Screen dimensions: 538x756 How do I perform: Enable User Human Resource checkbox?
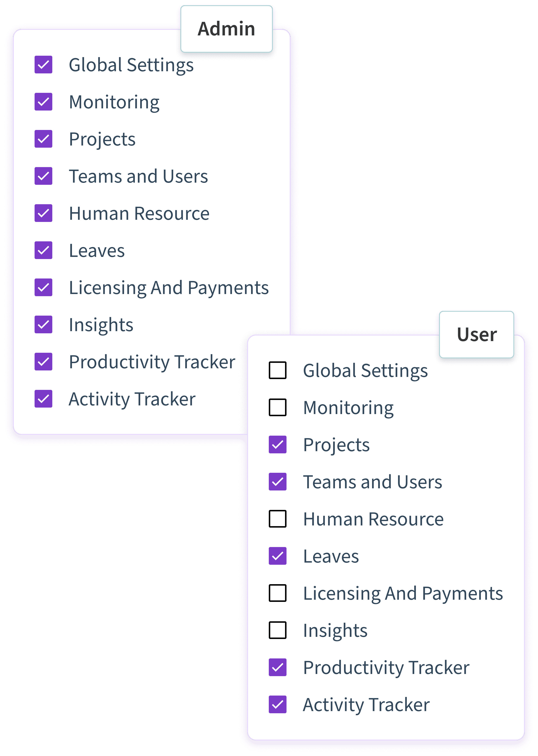tap(278, 519)
